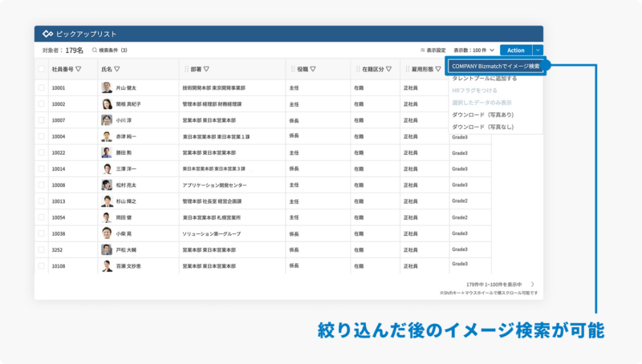The image size is (642, 364).
Task: Open the photo of employee 10108
Action: coord(107,266)
